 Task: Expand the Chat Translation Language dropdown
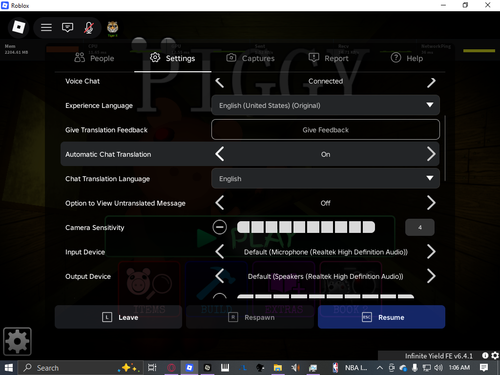pyautogui.click(x=325, y=178)
